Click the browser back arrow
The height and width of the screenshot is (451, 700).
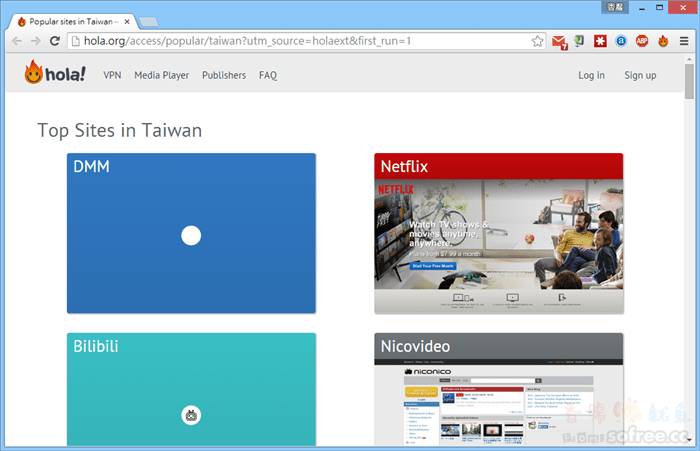point(17,41)
